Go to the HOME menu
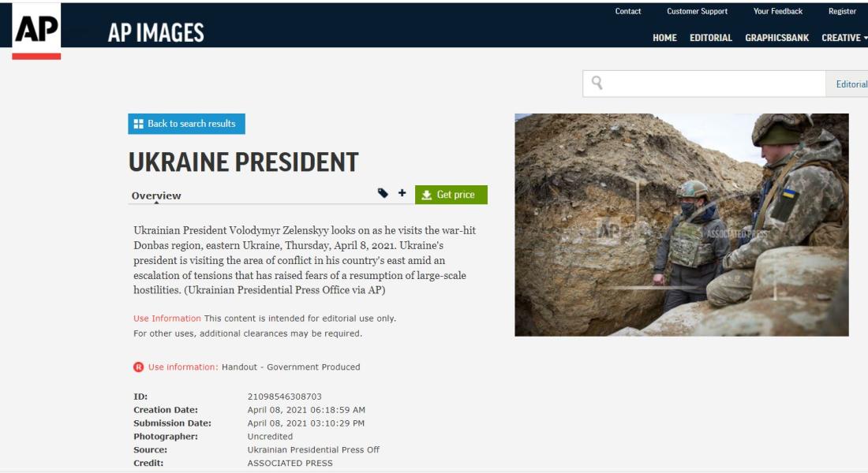Image resolution: width=868 pixels, height=473 pixels. (664, 38)
